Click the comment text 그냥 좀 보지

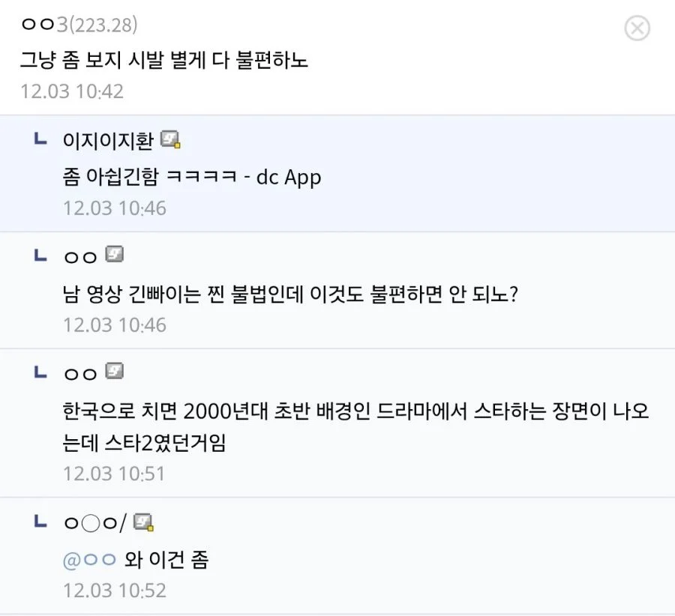(x=163, y=60)
